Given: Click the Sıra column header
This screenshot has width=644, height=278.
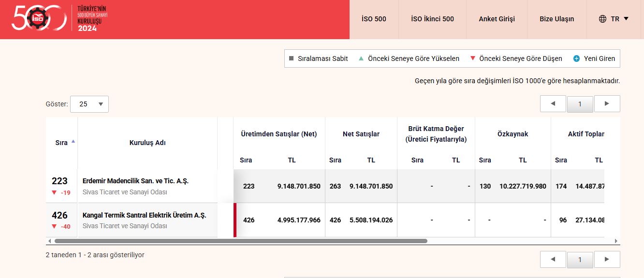Looking at the screenshot, I should coord(61,143).
